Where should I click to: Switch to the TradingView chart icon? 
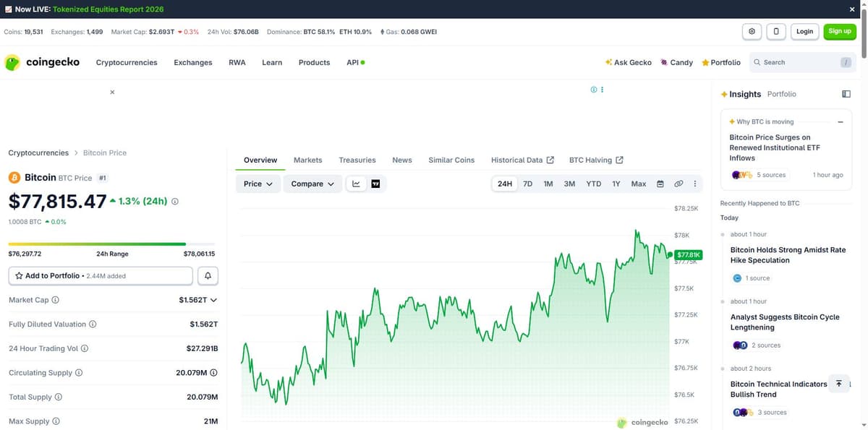[x=375, y=184]
